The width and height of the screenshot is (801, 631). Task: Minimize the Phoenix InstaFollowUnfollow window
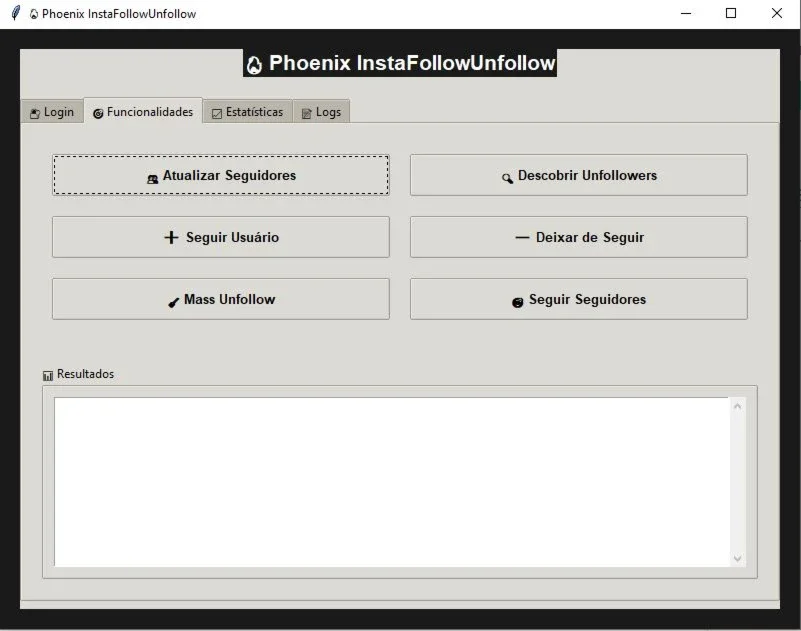(686, 13)
